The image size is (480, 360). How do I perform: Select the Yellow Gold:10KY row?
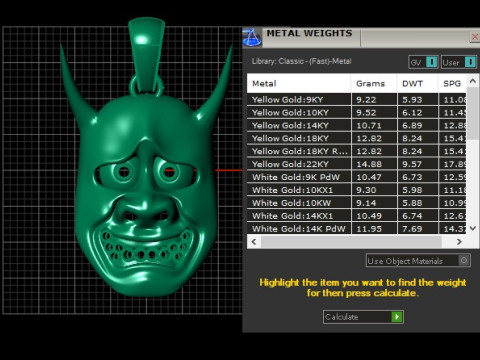coord(357,113)
